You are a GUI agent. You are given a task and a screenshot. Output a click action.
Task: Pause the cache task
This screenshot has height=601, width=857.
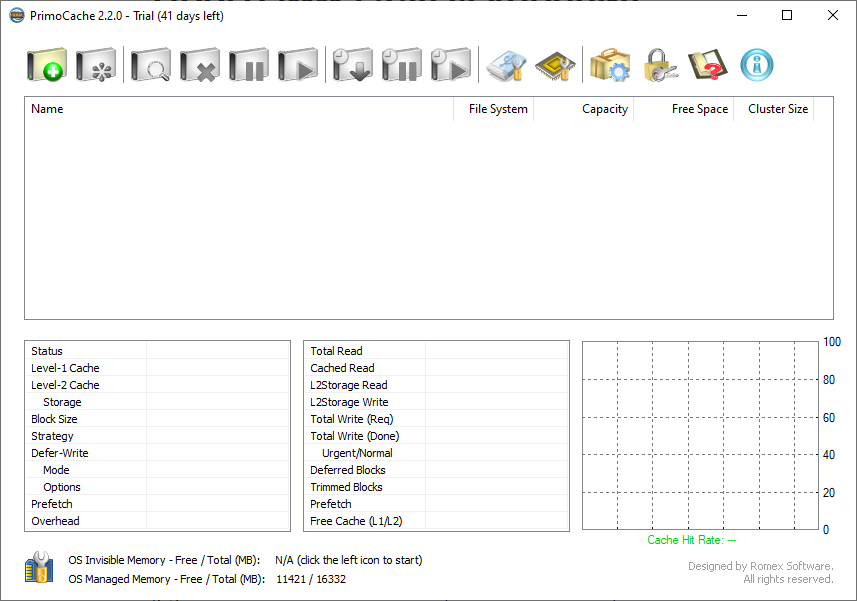click(249, 65)
